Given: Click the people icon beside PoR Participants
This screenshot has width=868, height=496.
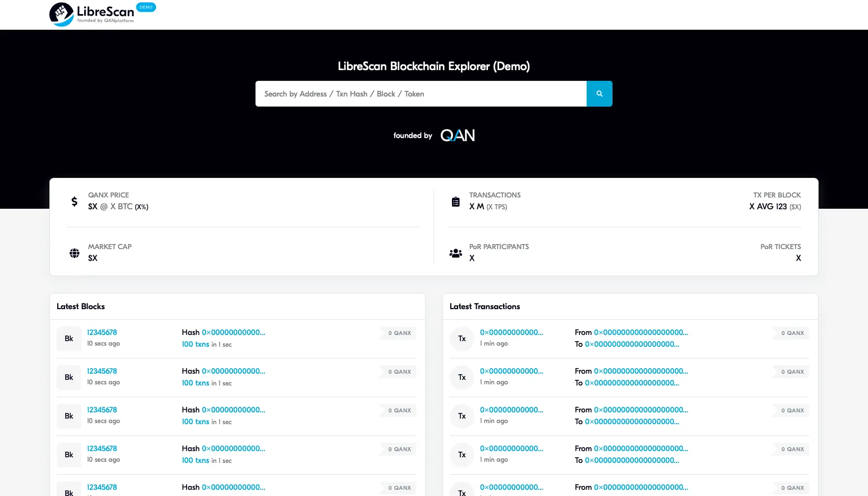Looking at the screenshot, I should coord(456,253).
